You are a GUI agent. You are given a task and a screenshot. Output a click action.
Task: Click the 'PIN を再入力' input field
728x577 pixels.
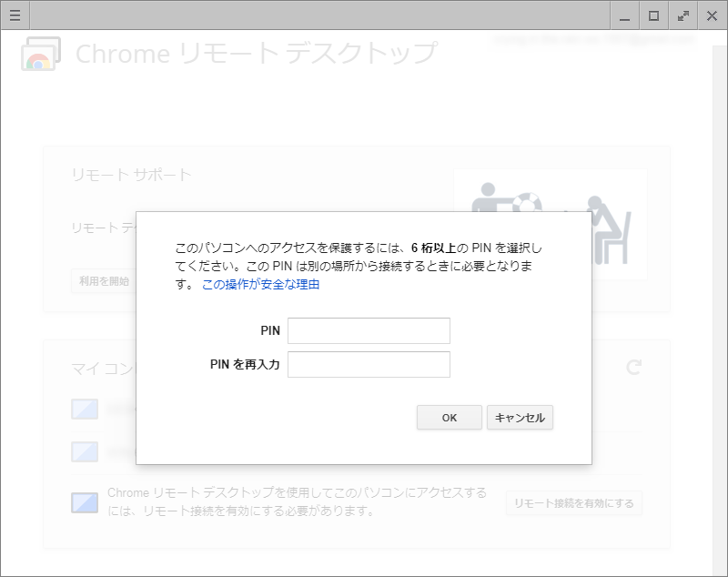pos(369,364)
